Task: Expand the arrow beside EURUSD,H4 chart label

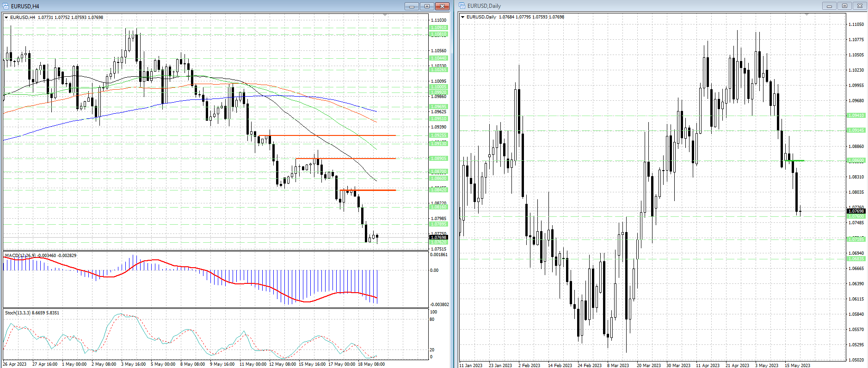Action: pos(6,18)
